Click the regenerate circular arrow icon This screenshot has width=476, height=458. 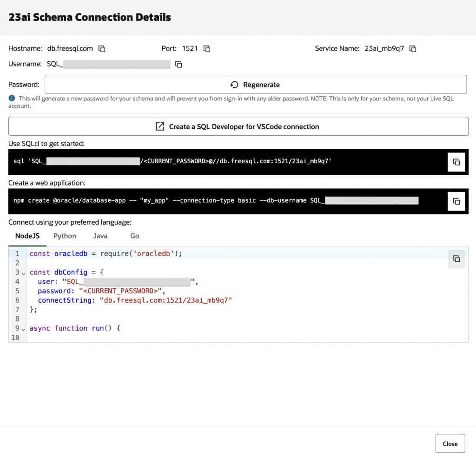click(234, 84)
